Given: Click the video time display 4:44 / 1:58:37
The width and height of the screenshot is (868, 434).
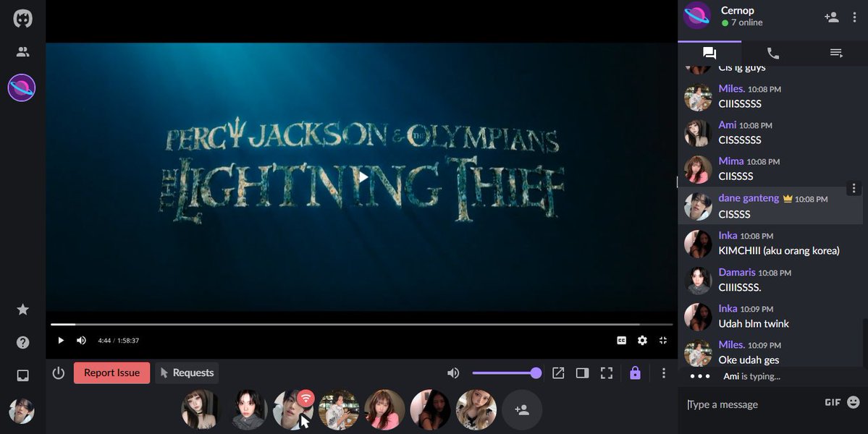Looking at the screenshot, I should click(119, 341).
